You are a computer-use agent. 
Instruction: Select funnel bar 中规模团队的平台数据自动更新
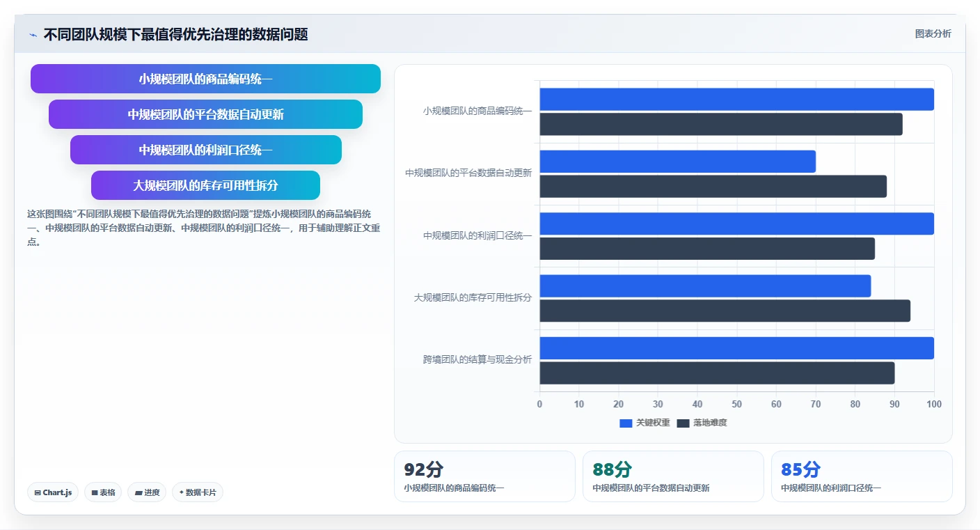pos(205,114)
